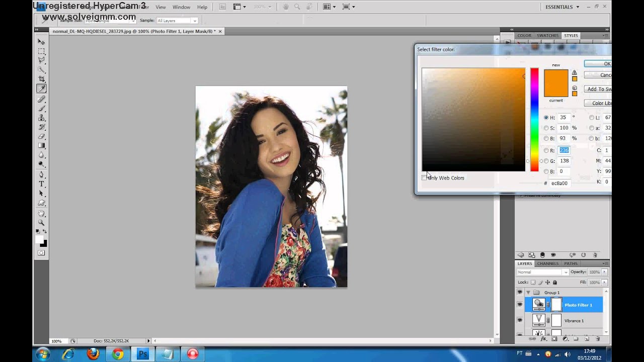Hide the Photo Filter 1 layer
Screen dimensions: 644x362
520,305
